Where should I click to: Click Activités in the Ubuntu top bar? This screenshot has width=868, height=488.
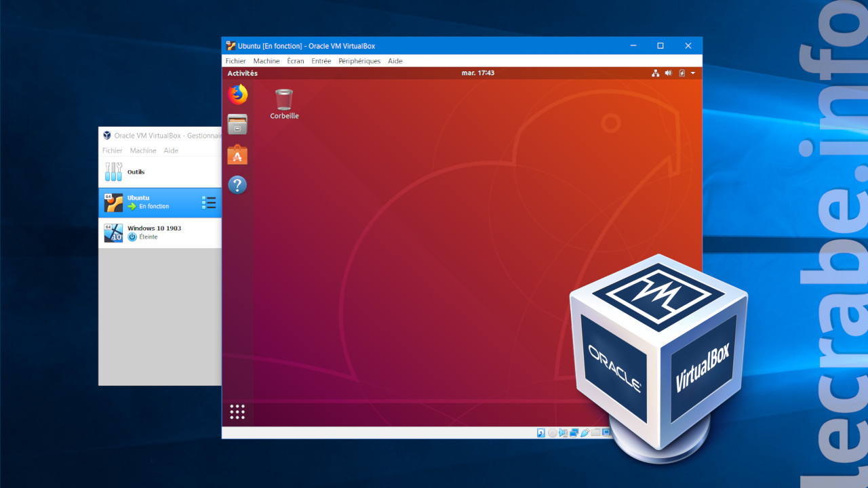pyautogui.click(x=243, y=73)
